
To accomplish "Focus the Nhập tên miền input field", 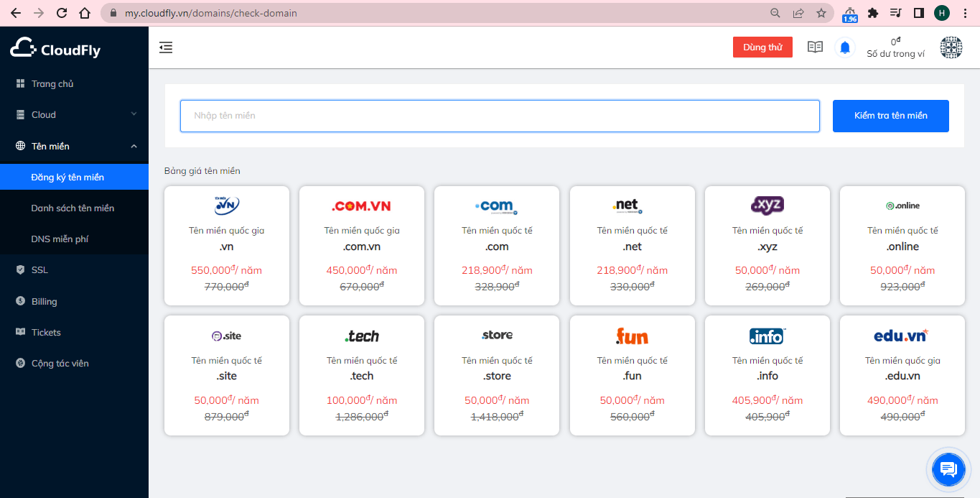I will tap(500, 116).
